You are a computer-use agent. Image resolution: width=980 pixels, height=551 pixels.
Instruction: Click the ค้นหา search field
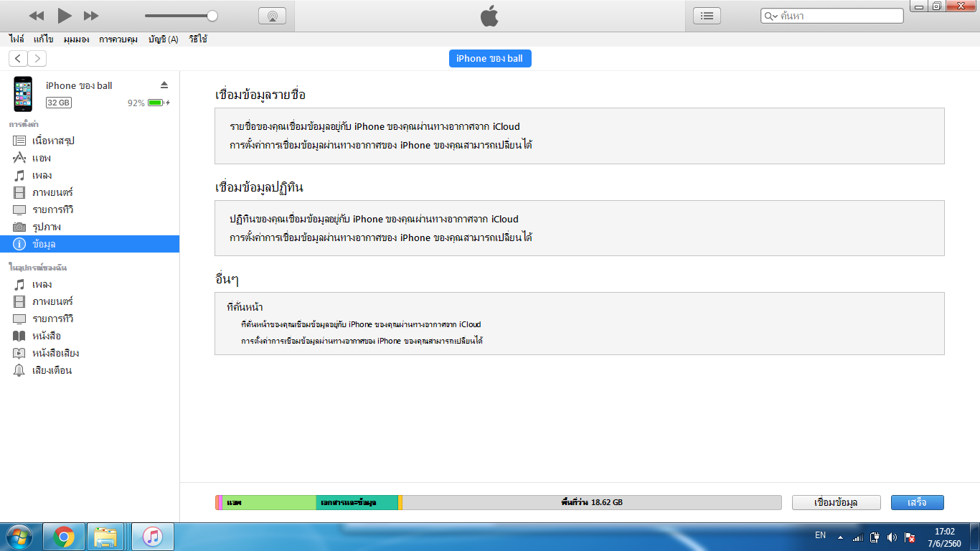pos(832,15)
